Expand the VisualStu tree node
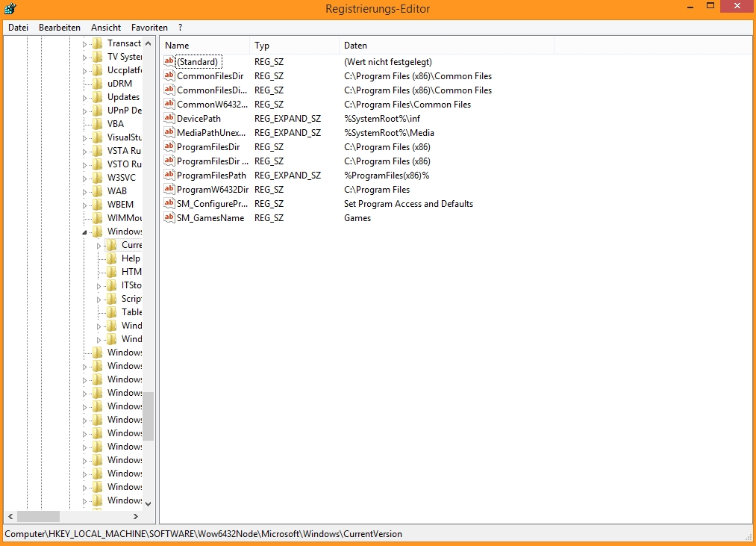The width and height of the screenshot is (756, 546). pos(84,138)
